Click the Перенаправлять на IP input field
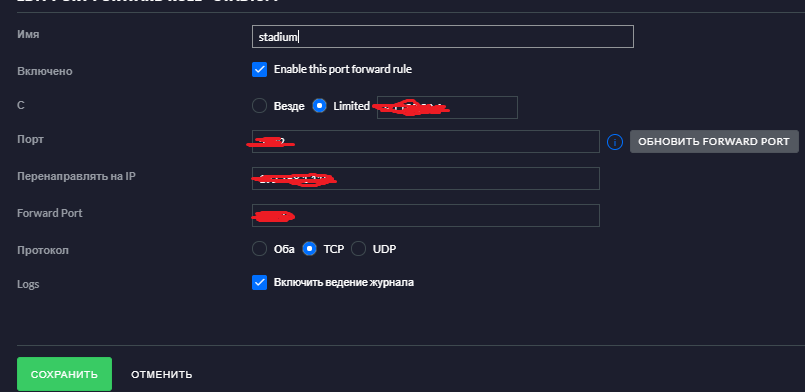The width and height of the screenshot is (805, 392). pyautogui.click(x=426, y=179)
